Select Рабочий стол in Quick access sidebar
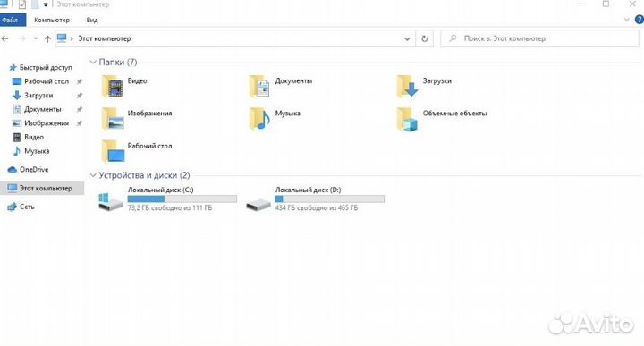 [46, 81]
